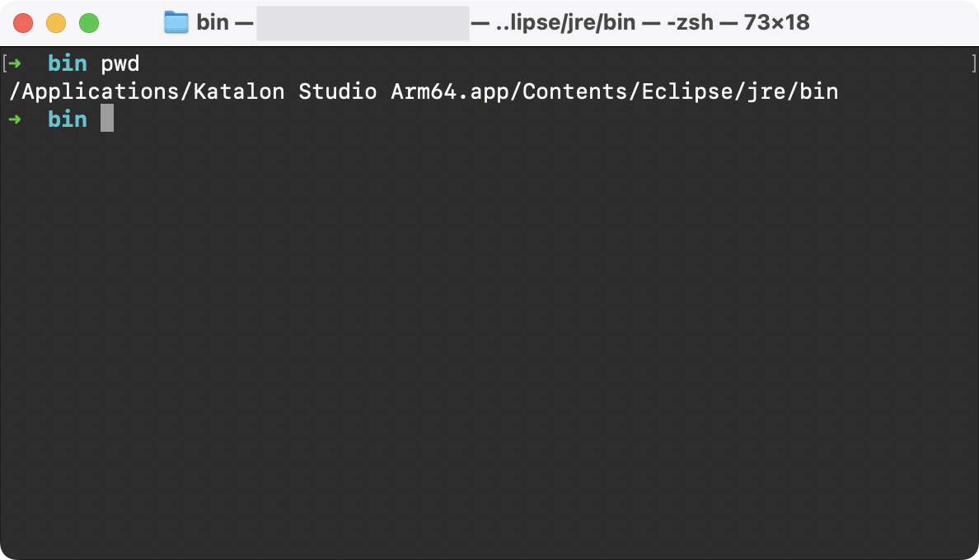Click the "pwd" command text
The image size is (979, 560).
[x=120, y=63]
